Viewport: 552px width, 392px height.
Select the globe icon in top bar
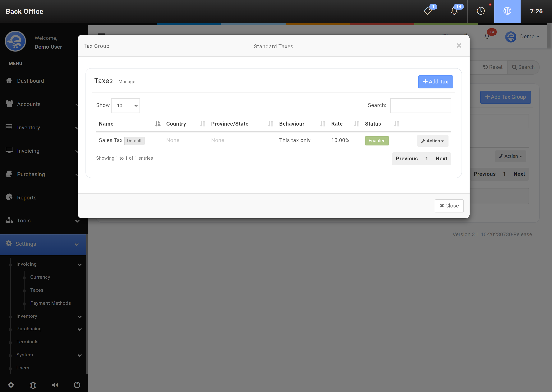507,11
